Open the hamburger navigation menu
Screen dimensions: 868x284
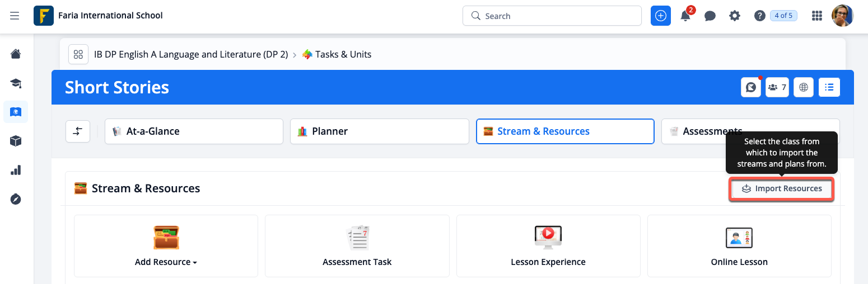click(15, 16)
